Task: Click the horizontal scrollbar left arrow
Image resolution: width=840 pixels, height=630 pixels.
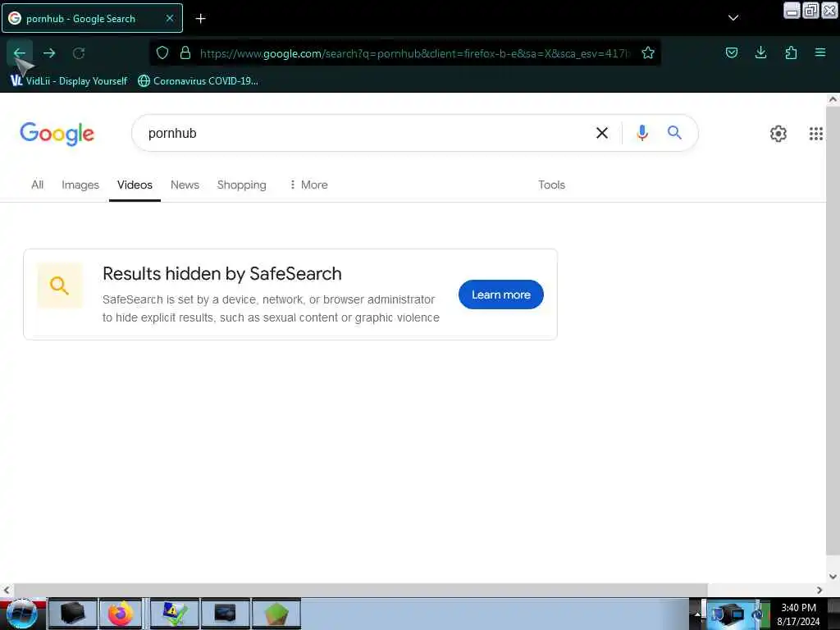Action: (6, 590)
